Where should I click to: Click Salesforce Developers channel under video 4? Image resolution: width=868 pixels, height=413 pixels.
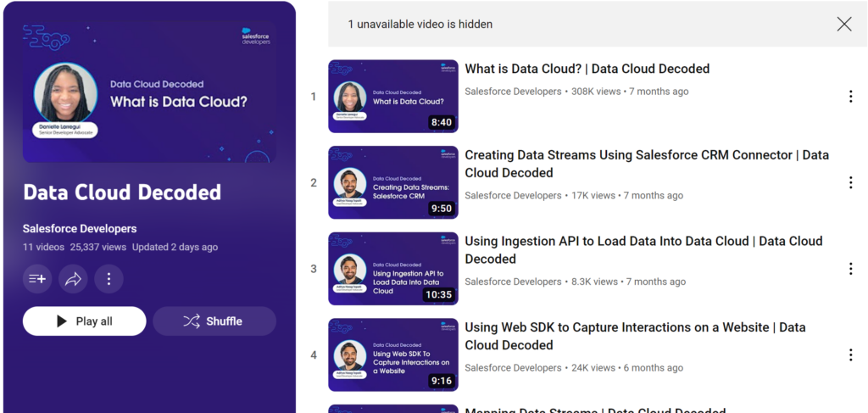coord(513,367)
